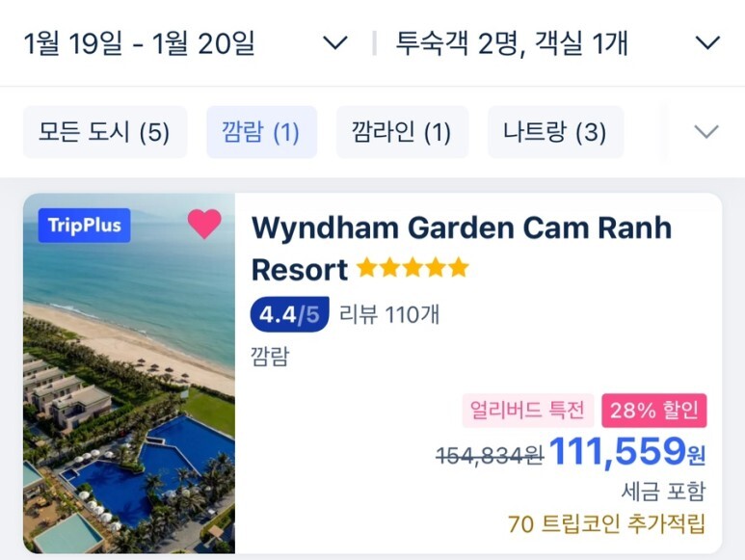
Task: Click the 4.4/5 rating badge
Action: pyautogui.click(x=290, y=314)
